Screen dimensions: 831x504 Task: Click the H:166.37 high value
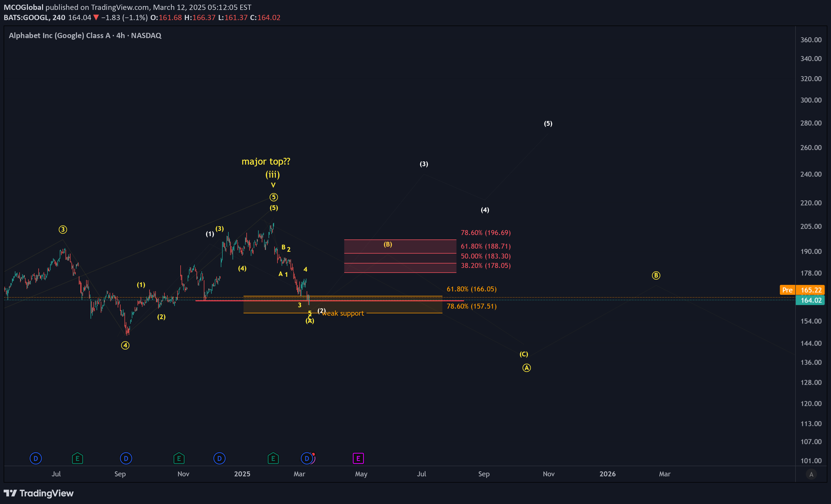[x=200, y=17]
